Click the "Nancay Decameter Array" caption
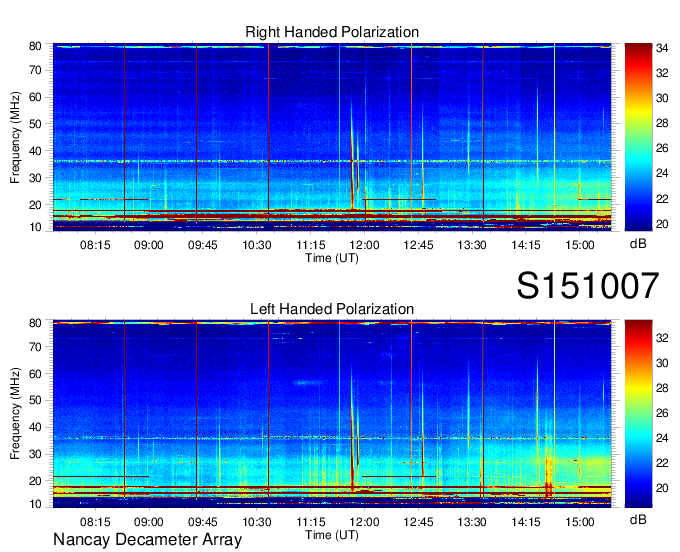 [147, 540]
